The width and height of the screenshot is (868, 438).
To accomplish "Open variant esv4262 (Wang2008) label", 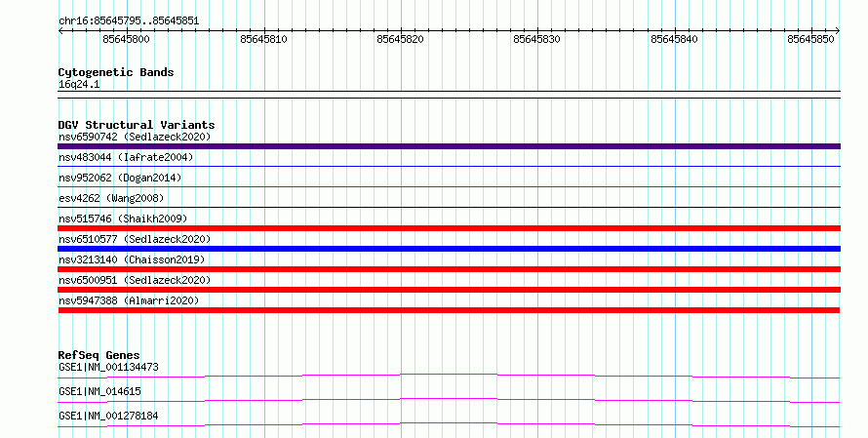I will point(111,198).
